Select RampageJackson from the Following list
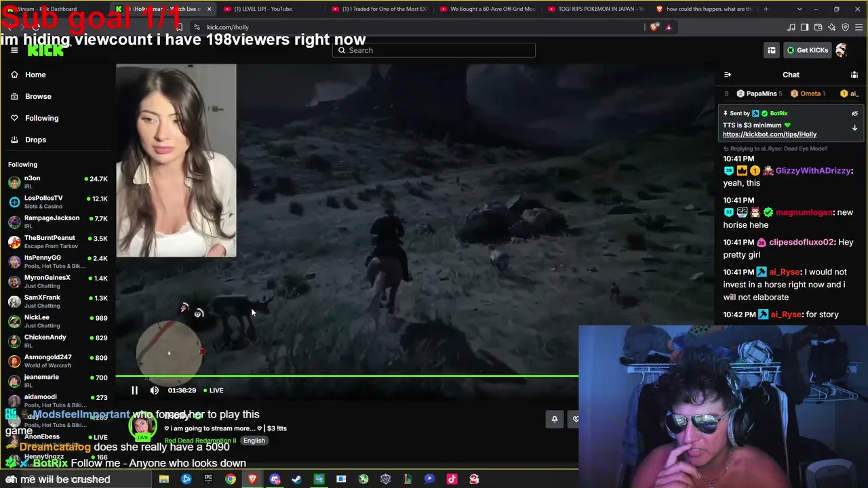The image size is (868, 488). coord(58,222)
